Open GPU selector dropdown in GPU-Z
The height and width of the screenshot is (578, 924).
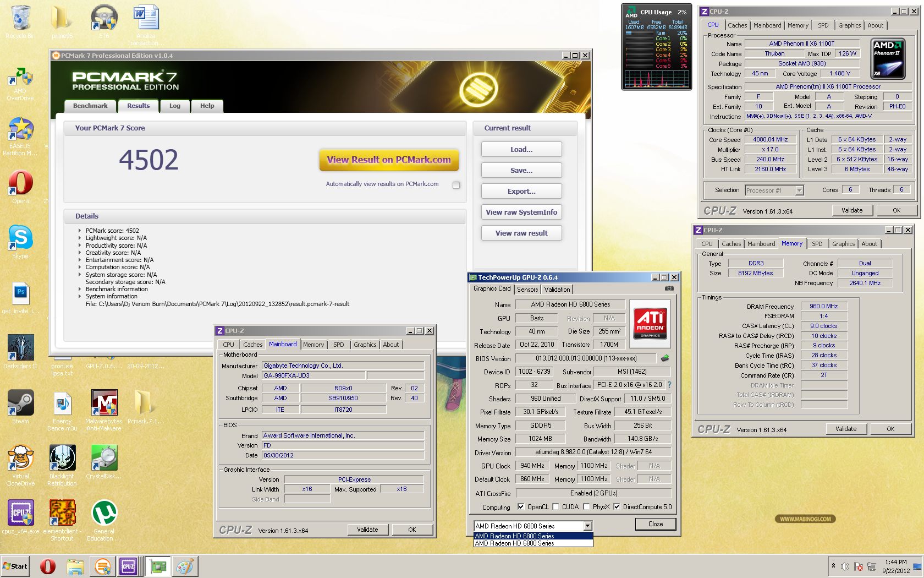(587, 526)
